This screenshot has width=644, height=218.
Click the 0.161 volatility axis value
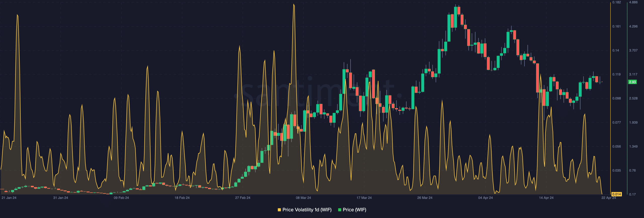pyautogui.click(x=617, y=26)
